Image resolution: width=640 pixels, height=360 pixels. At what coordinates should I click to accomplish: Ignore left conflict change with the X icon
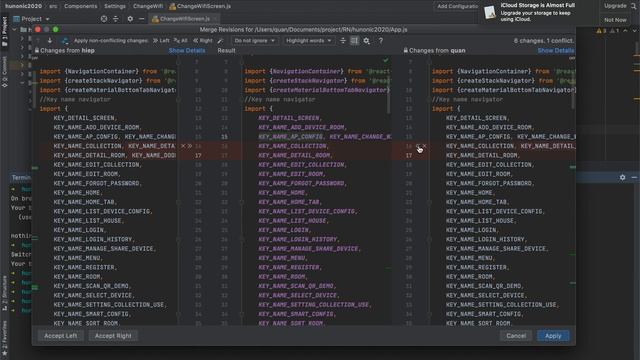tap(183, 146)
